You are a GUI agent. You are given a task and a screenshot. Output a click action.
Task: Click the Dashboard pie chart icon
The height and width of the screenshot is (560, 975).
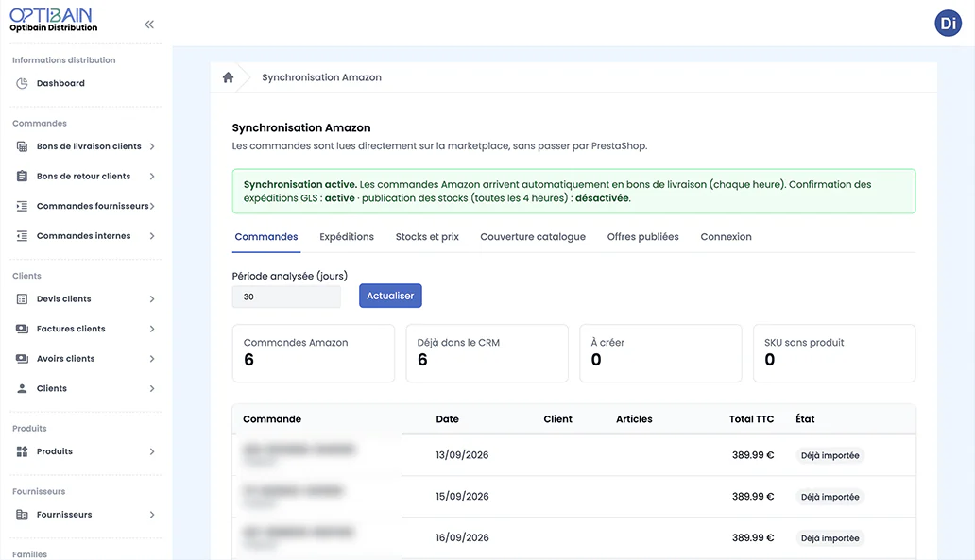[x=22, y=83]
